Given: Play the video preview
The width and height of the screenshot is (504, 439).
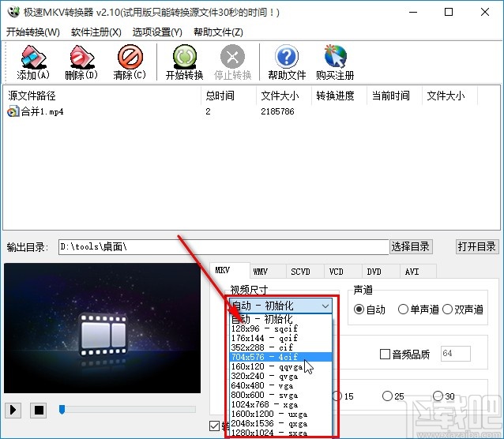Looking at the screenshot, I should 13,410.
